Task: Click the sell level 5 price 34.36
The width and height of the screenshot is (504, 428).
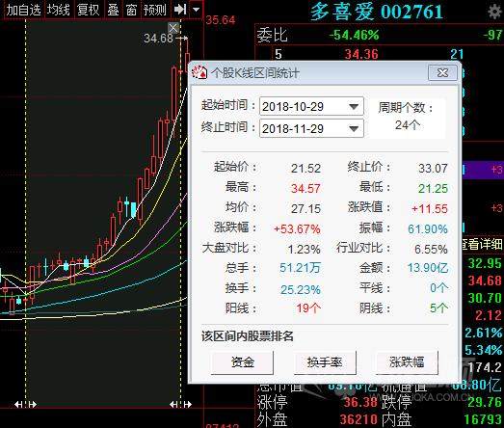Action: 361,54
